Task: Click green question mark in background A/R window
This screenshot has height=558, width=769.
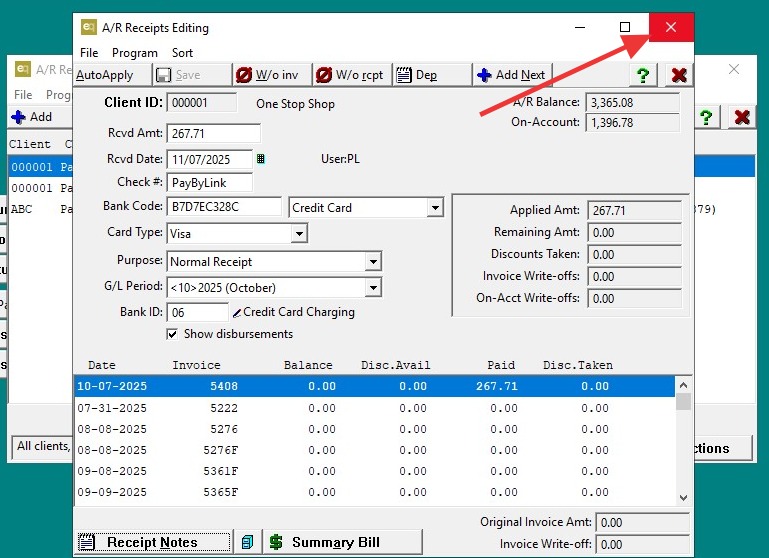Action: (x=706, y=117)
